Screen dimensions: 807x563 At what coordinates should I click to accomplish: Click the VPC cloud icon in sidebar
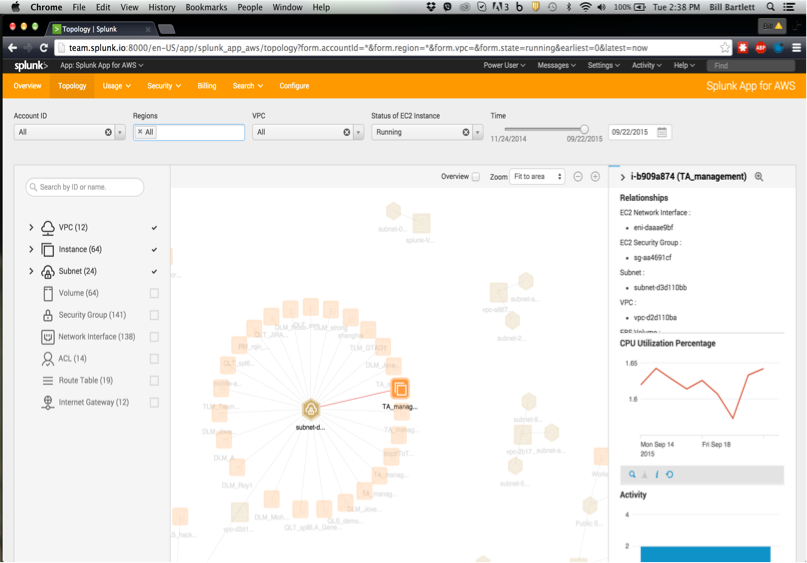(47, 227)
